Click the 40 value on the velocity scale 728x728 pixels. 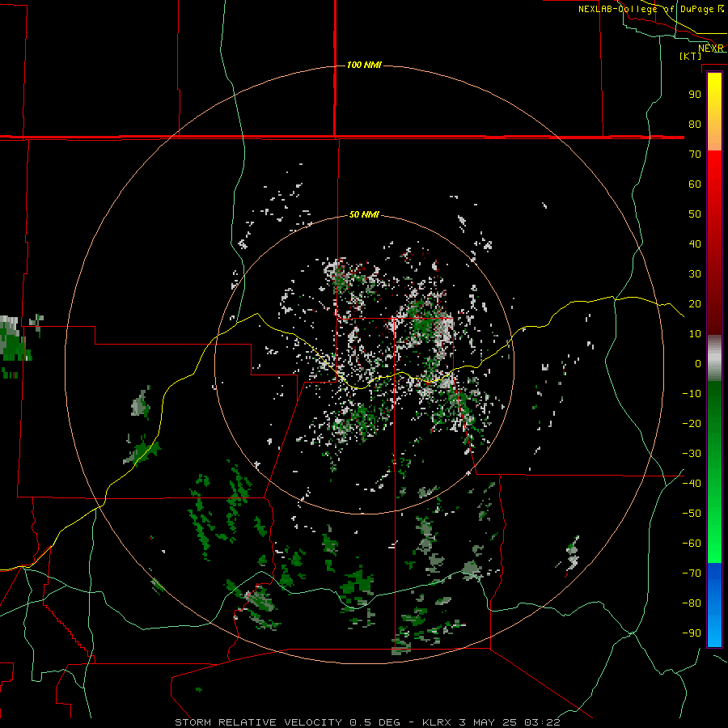tap(695, 243)
